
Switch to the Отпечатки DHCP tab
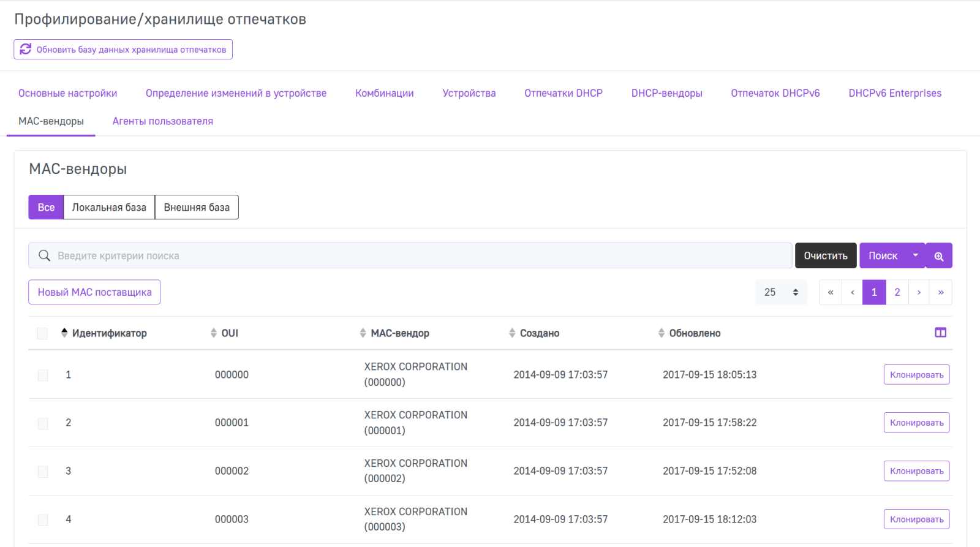[x=563, y=93]
